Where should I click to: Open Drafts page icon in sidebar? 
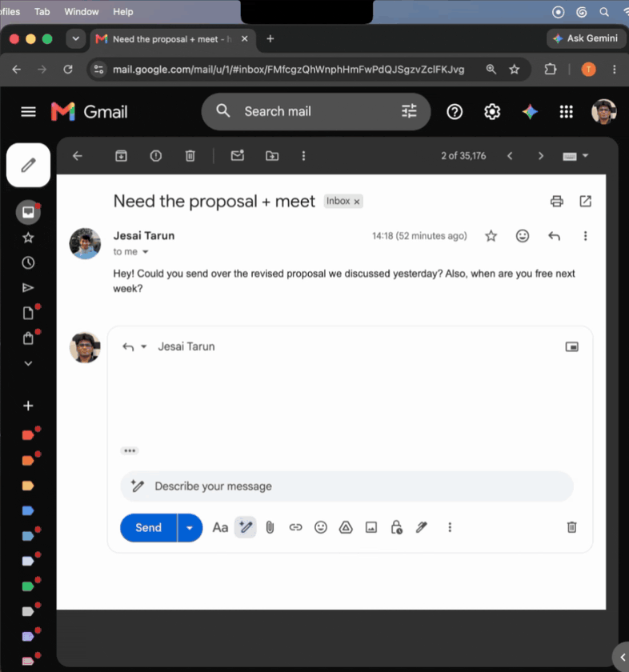pos(28,313)
